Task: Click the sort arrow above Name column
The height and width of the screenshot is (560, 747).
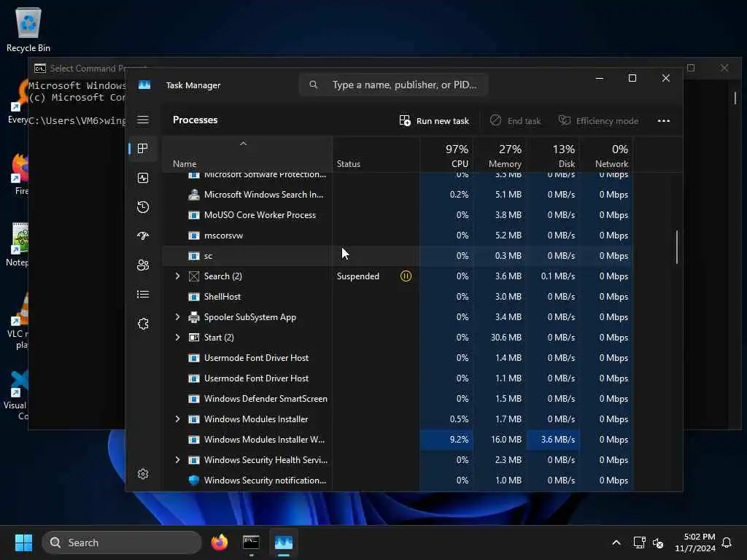Action: tap(244, 144)
